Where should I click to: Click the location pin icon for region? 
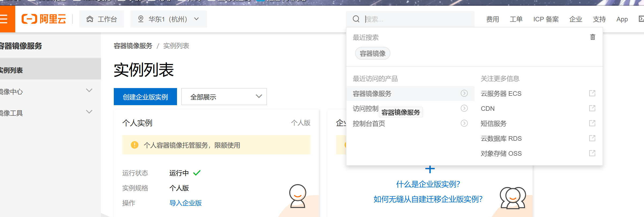[141, 19]
